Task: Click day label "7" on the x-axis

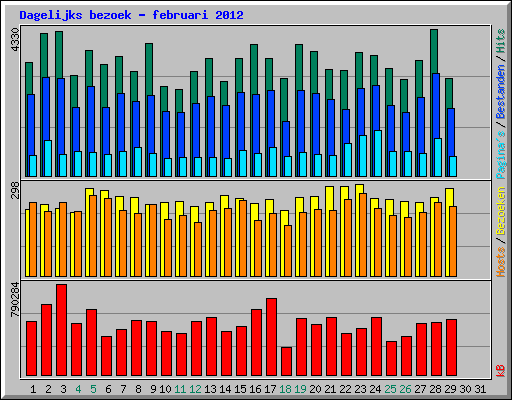Action: 123,389
